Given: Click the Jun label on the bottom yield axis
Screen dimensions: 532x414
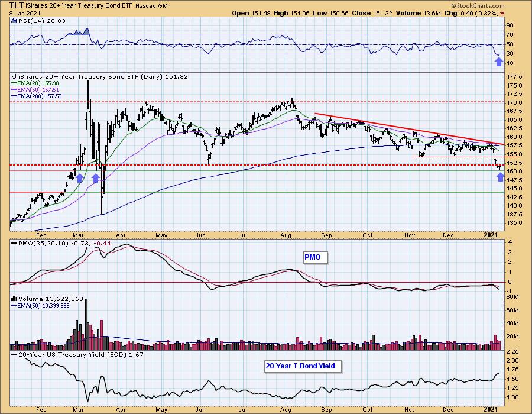Looking at the screenshot, I should [201, 410].
